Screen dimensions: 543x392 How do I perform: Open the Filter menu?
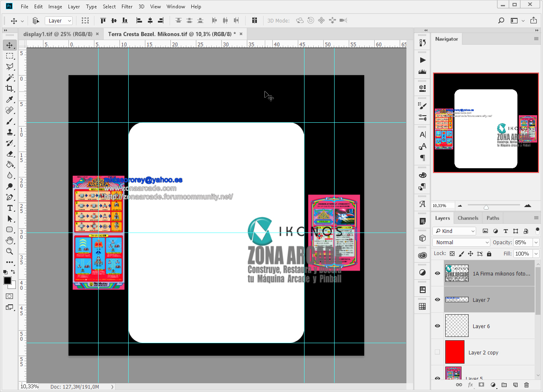(127, 7)
